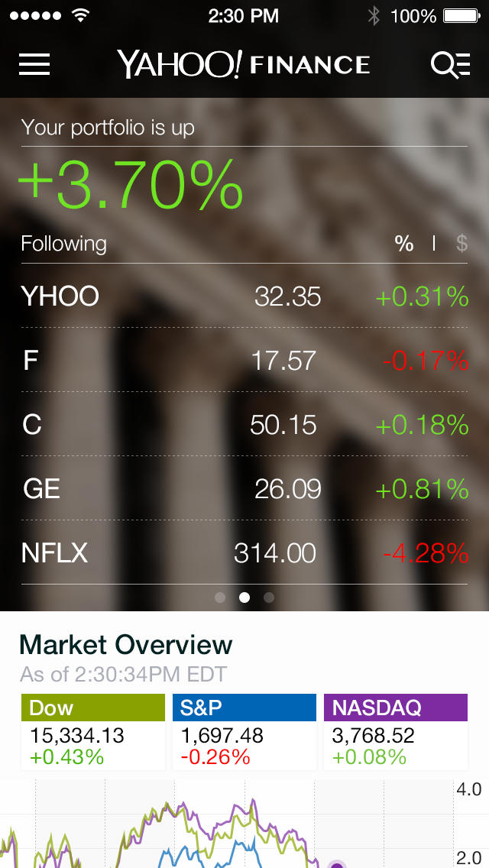Viewport: 489px width, 868px height.
Task: Tap the purple chart marker dot
Action: pos(336,863)
